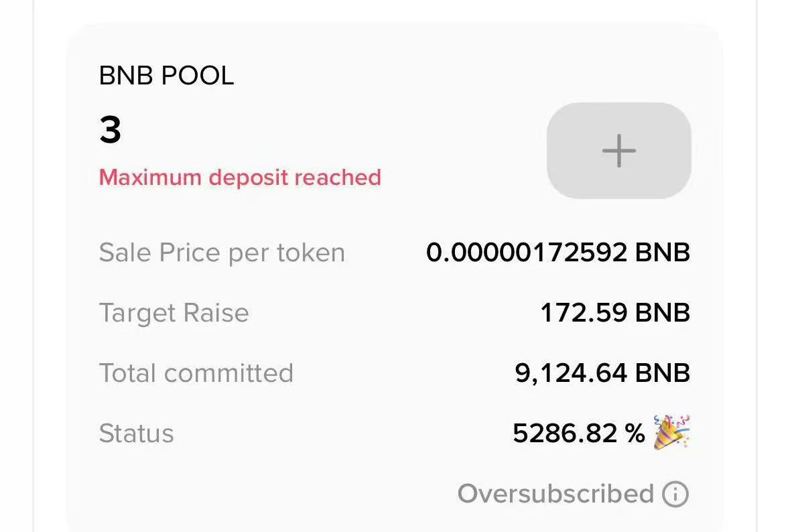Click the Target Raise label

click(174, 313)
